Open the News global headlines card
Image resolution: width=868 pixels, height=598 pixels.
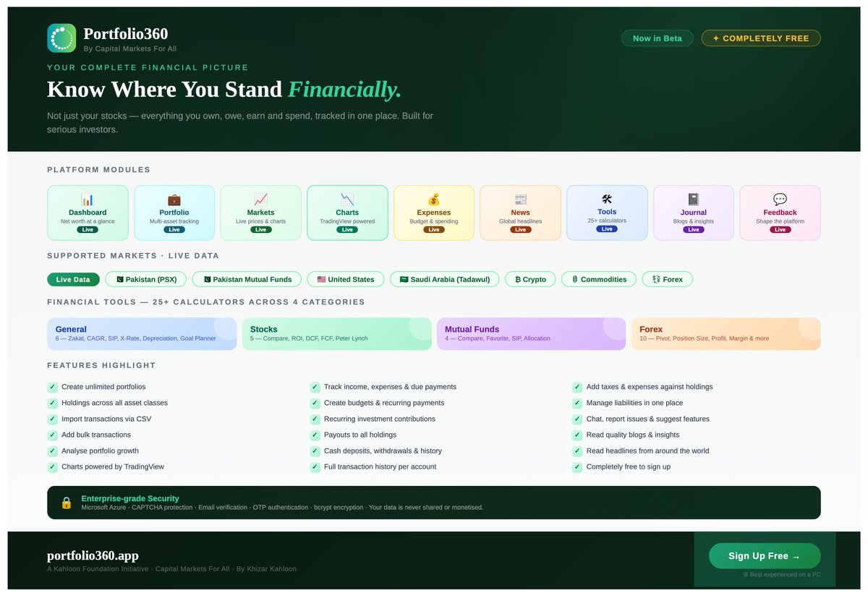pyautogui.click(x=521, y=213)
